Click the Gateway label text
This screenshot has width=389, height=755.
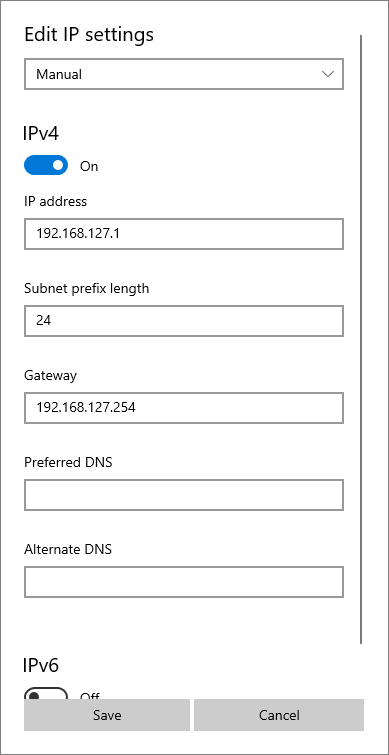[x=51, y=375]
